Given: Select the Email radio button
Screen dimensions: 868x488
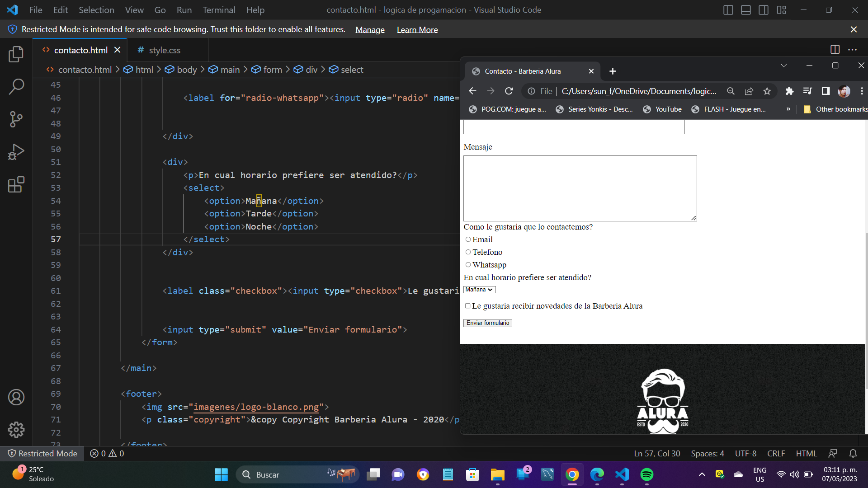Looking at the screenshot, I should click(x=468, y=239).
